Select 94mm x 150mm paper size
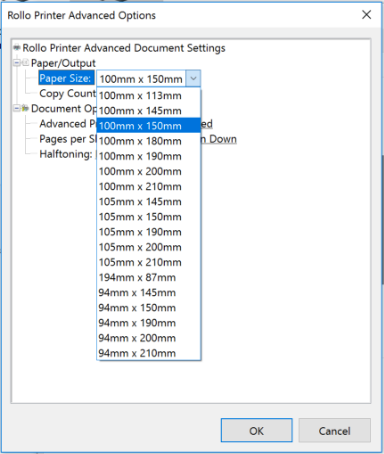The image size is (384, 454). [149, 308]
